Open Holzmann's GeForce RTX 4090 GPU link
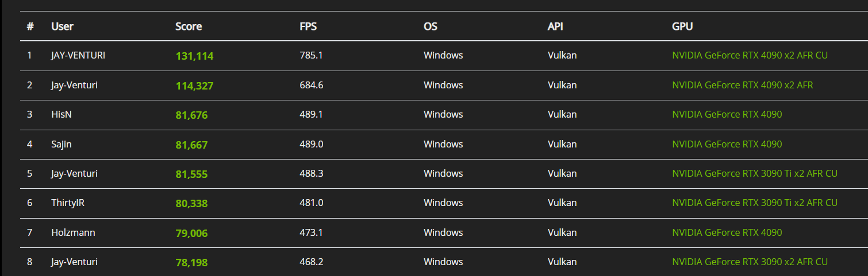Viewport: 868px width, 276px height. pyautogui.click(x=727, y=232)
